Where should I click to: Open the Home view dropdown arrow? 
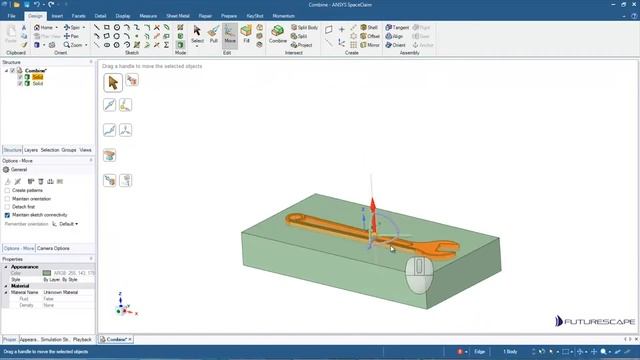pyautogui.click(x=57, y=27)
